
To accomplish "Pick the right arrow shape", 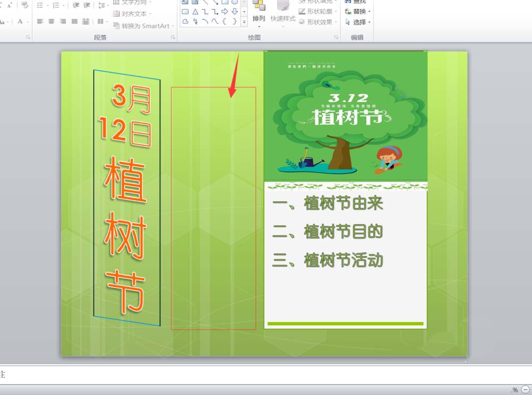I will 225,12.
